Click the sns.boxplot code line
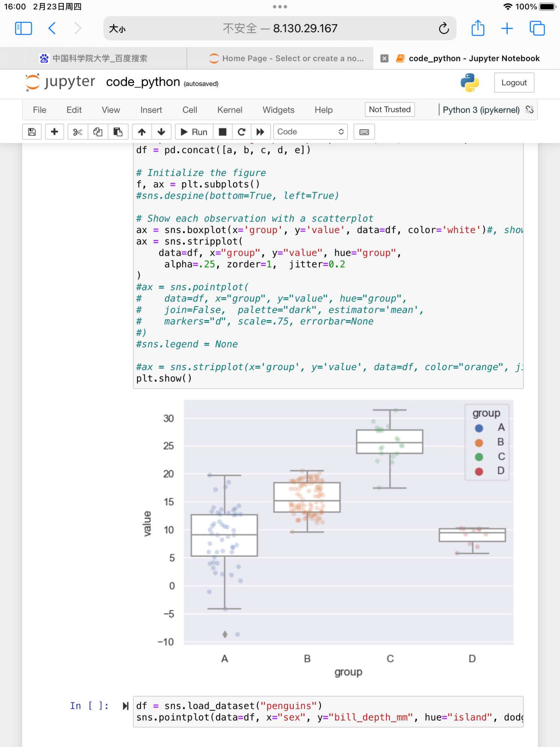560x747 pixels. click(x=329, y=230)
